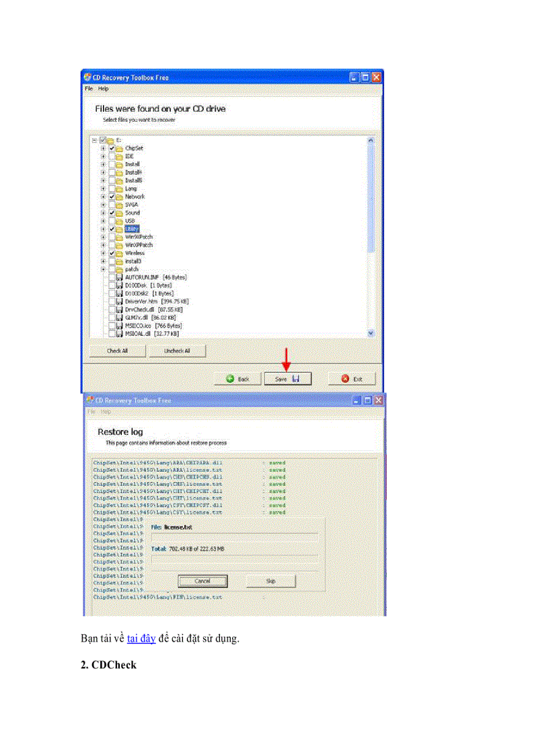Click the Network folder icon
This screenshot has width=549, height=756.
(x=119, y=197)
